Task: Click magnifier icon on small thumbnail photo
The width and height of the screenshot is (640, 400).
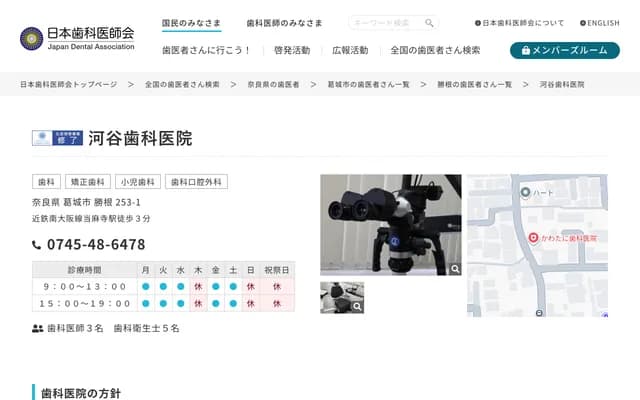Action: [x=357, y=307]
